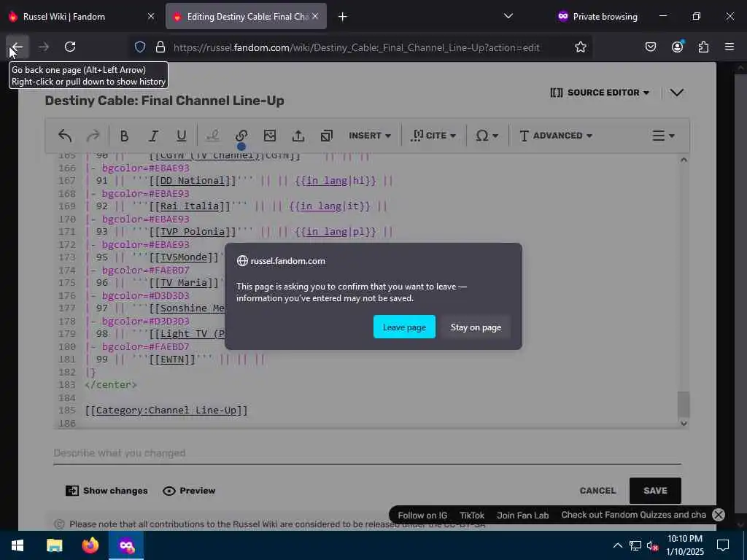Click Join Fan Lab link
This screenshot has height=560, width=747.
click(x=522, y=516)
